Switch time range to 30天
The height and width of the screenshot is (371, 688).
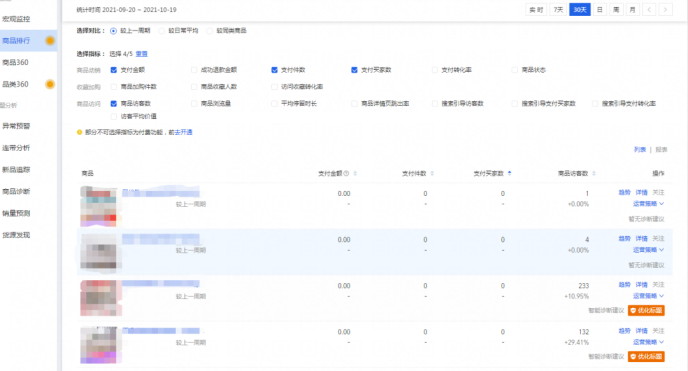[580, 10]
